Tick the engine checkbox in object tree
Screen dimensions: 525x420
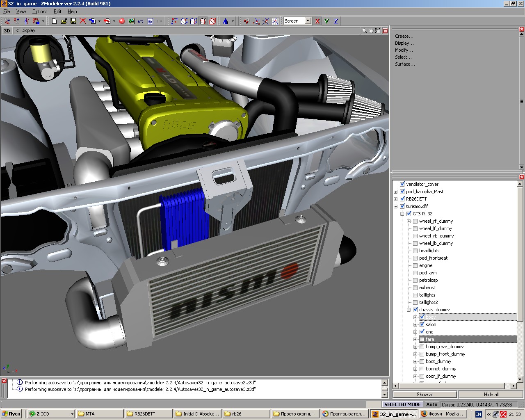pos(415,265)
